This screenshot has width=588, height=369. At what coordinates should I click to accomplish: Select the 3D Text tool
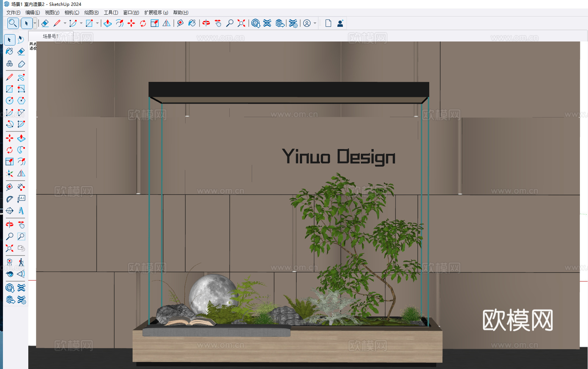21,211
